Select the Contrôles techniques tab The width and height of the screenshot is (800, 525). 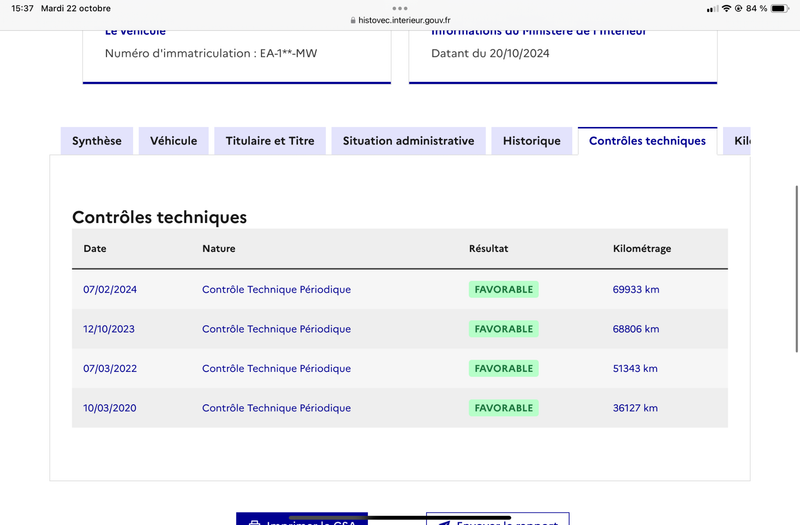pyautogui.click(x=647, y=141)
